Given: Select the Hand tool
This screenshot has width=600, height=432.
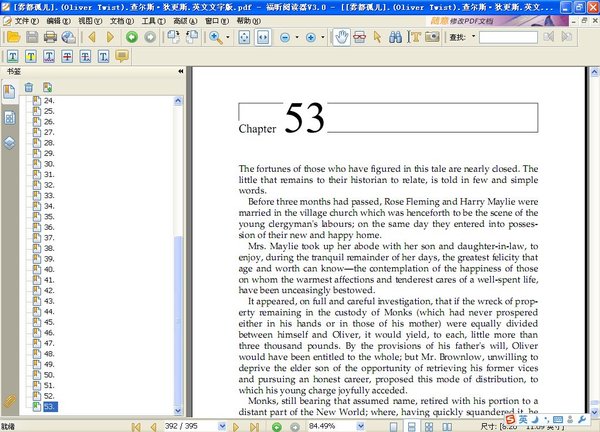Looking at the screenshot, I should tap(341, 37).
